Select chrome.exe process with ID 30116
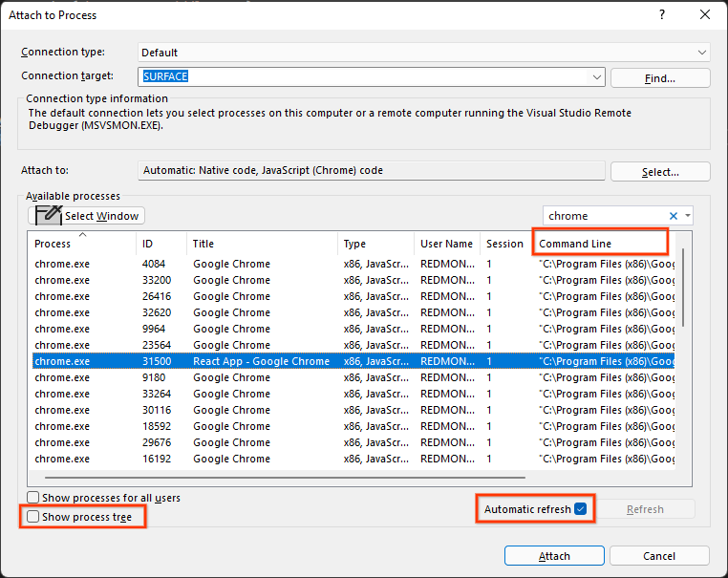 coord(353,410)
